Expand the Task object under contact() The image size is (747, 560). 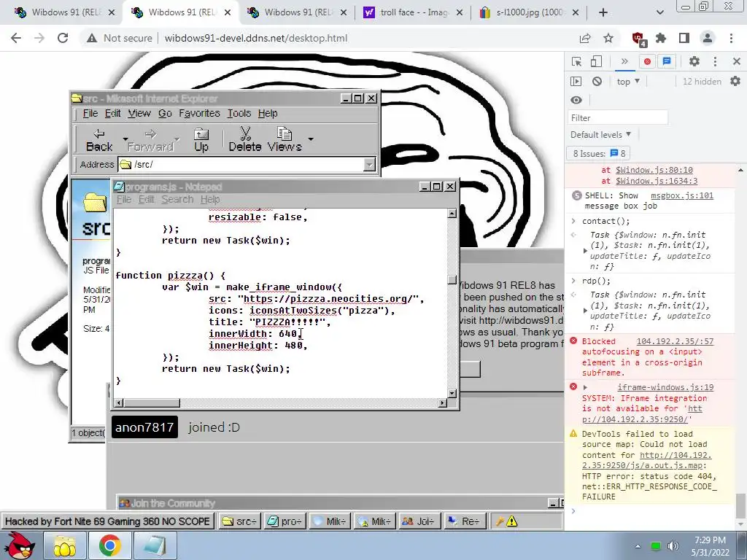tap(585, 251)
